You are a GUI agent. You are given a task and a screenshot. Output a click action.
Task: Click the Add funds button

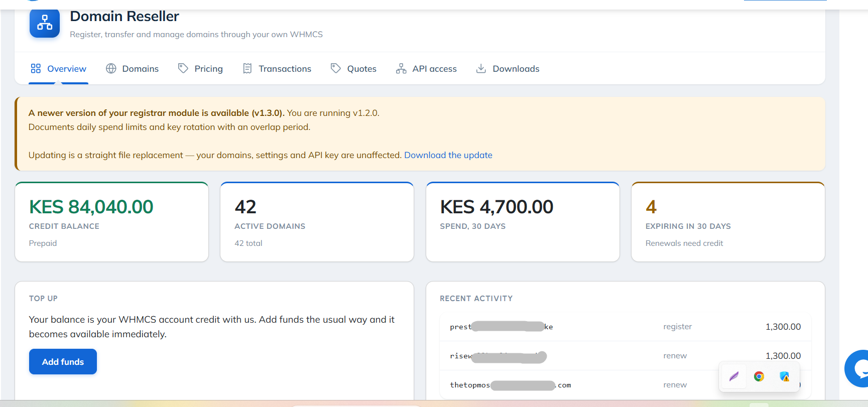pos(63,361)
